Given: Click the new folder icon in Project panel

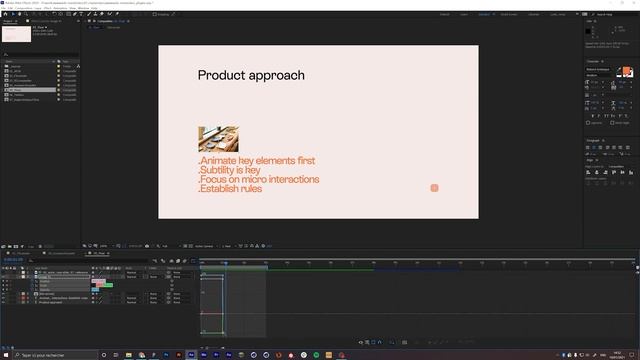Looking at the screenshot, I should click(10, 247).
